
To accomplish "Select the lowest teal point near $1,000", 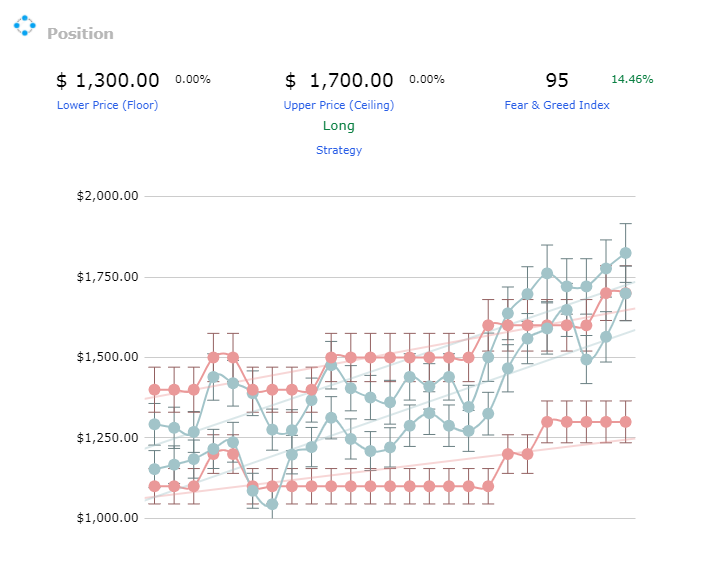I will tap(272, 504).
